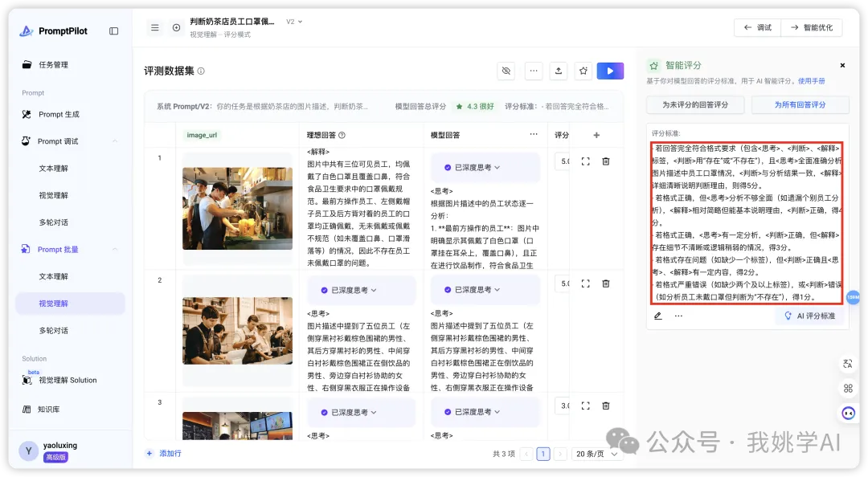The image size is (868, 477).
Task: Collapse the Prompt 调试 section
Action: point(115,141)
